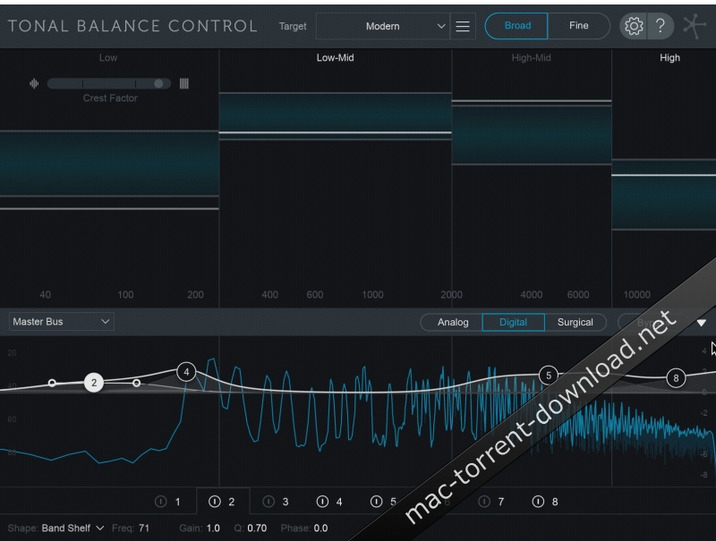Click the Q value 0.70
This screenshot has height=541, width=716.
(257, 528)
